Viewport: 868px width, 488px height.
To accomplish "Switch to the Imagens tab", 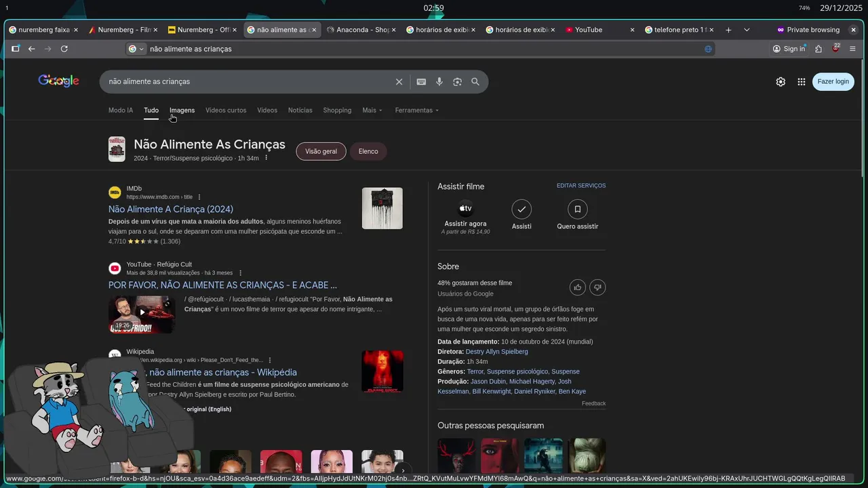I will [x=182, y=110].
